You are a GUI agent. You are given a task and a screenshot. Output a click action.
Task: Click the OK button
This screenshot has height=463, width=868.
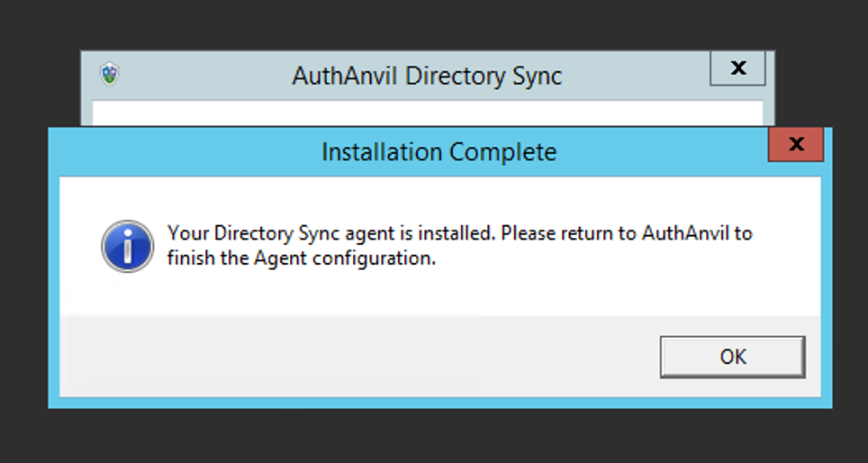click(x=732, y=357)
